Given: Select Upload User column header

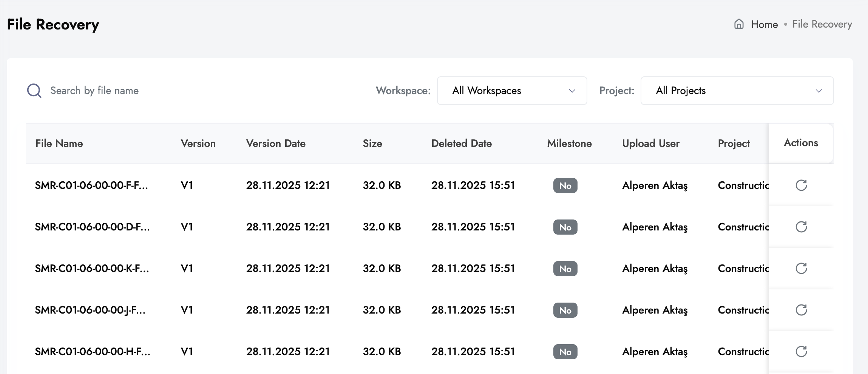Looking at the screenshot, I should 651,144.
